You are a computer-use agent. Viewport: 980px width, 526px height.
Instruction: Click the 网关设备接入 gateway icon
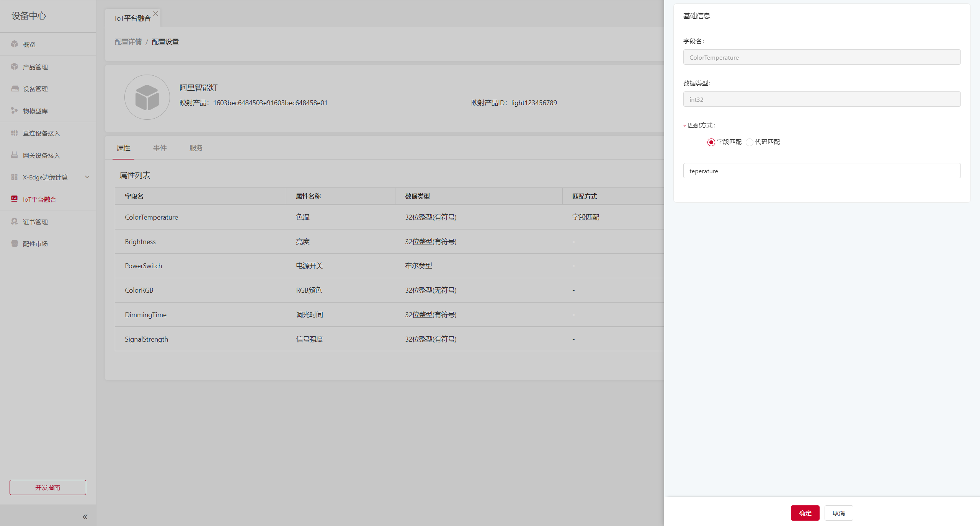tap(15, 155)
